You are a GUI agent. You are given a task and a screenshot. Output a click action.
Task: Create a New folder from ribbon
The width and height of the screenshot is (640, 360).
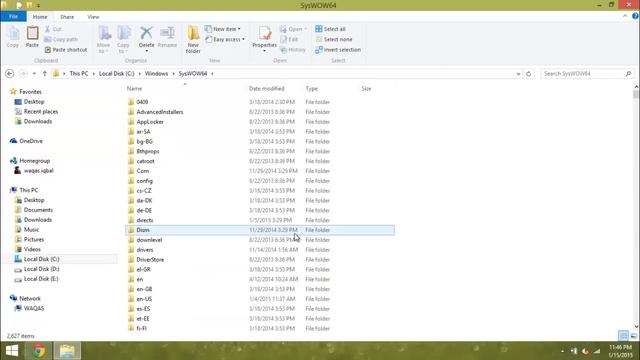pyautogui.click(x=193, y=40)
